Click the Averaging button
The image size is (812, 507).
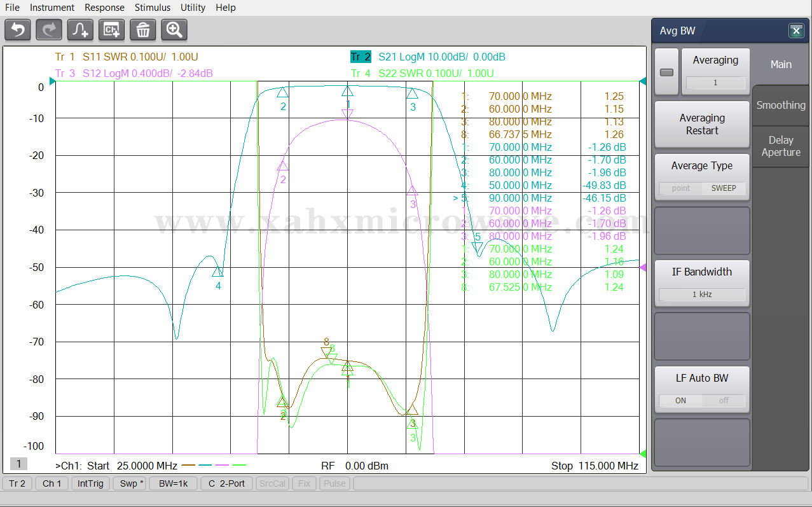coord(715,72)
